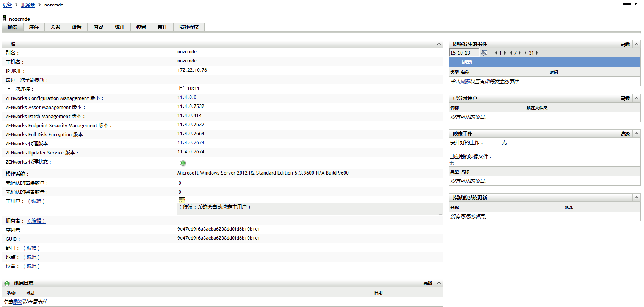Open the 审计 tab
This screenshot has width=644, height=307.
click(163, 27)
